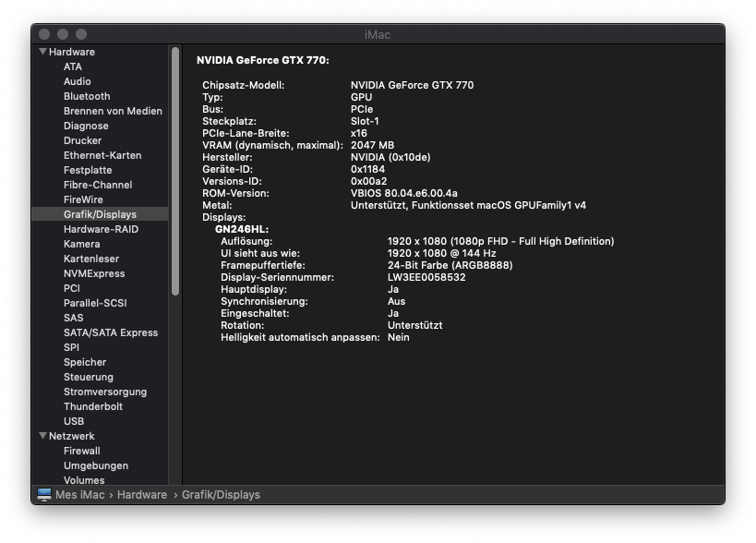Open Steuerung entry
This screenshot has width=756, height=543.
point(89,377)
